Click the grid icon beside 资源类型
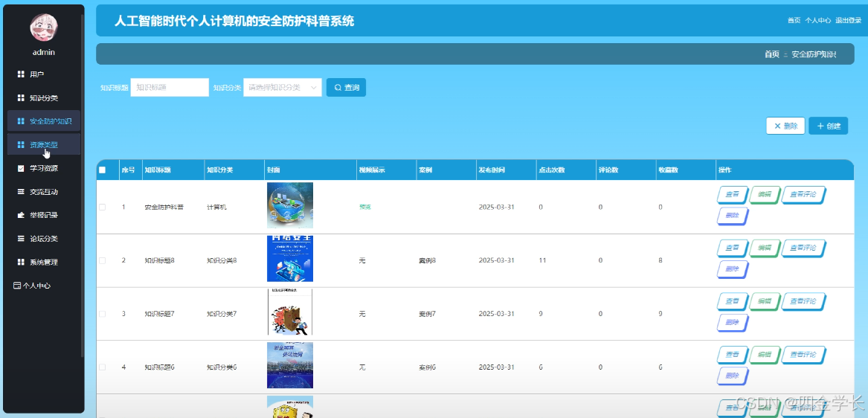Viewport: 868px width, 418px height. pyautogui.click(x=21, y=144)
